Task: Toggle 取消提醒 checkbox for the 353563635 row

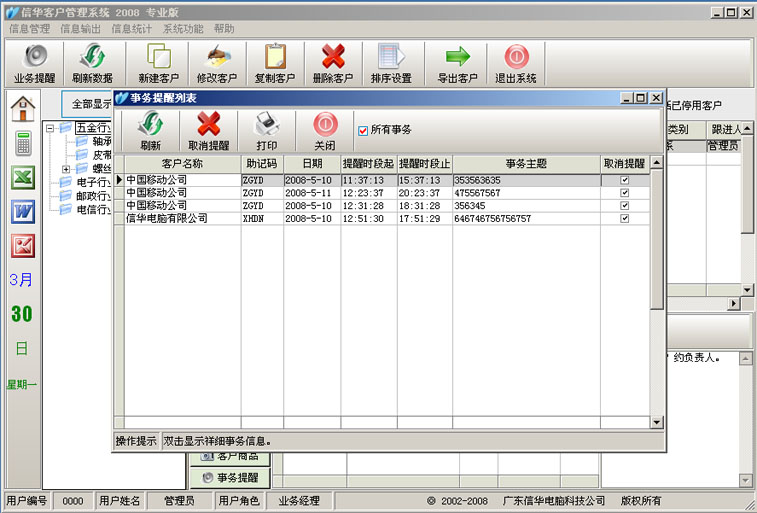Action: [624, 180]
